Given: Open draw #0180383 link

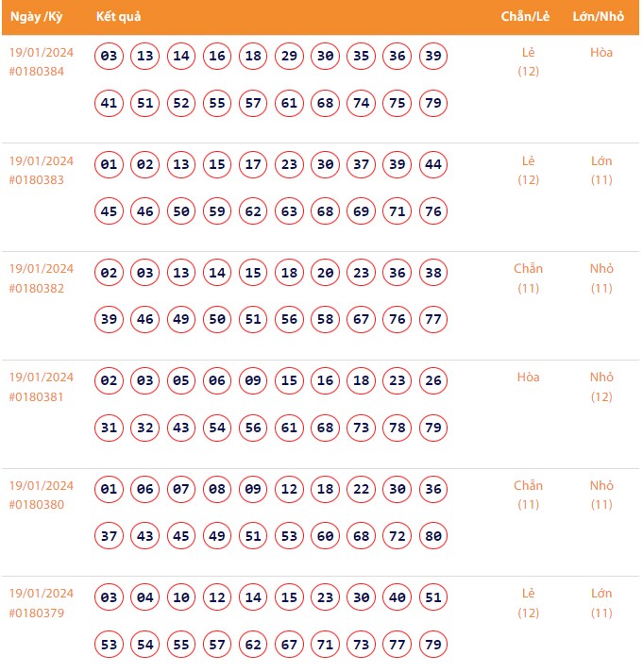Looking at the screenshot, I should [x=37, y=179].
